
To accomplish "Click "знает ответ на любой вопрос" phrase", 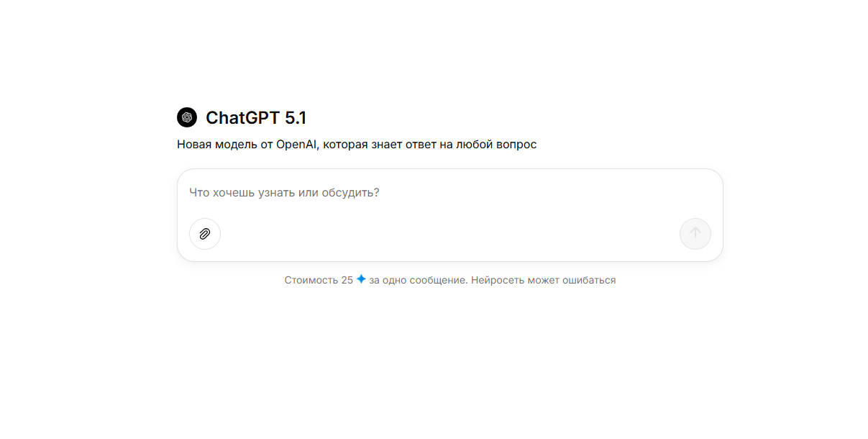I will tap(455, 145).
